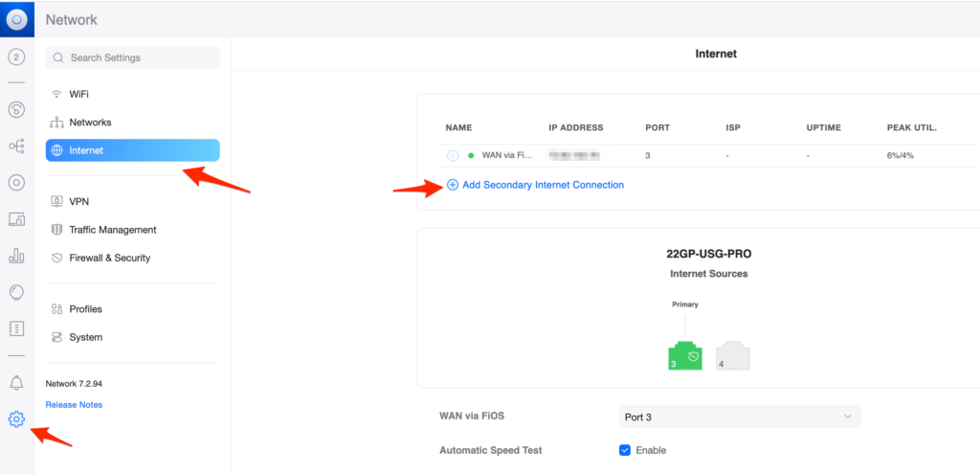This screenshot has height=474, width=980.
Task: Click the pause icon beside WAN via FiOS
Action: (x=453, y=155)
